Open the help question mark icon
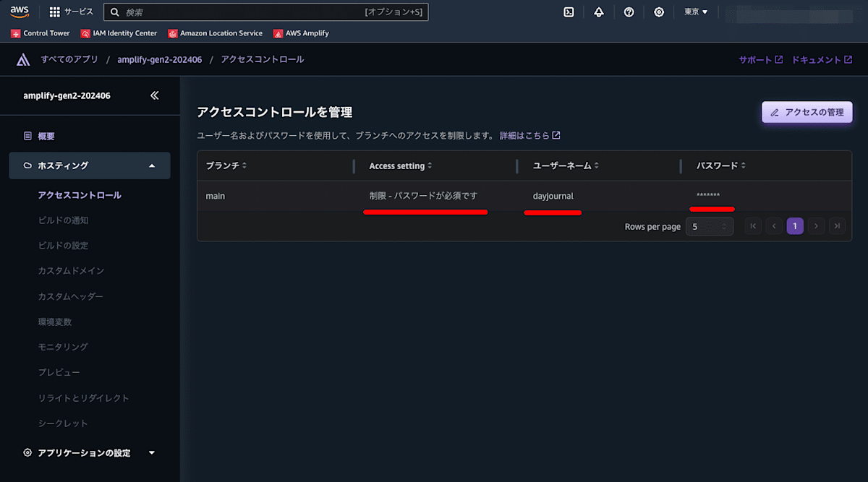 click(629, 12)
